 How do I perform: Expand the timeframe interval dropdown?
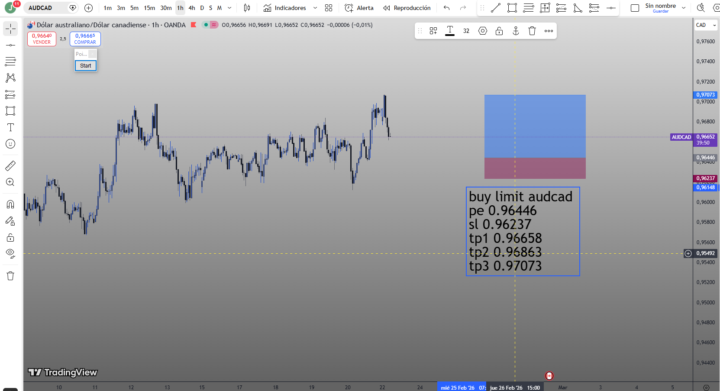(230, 8)
